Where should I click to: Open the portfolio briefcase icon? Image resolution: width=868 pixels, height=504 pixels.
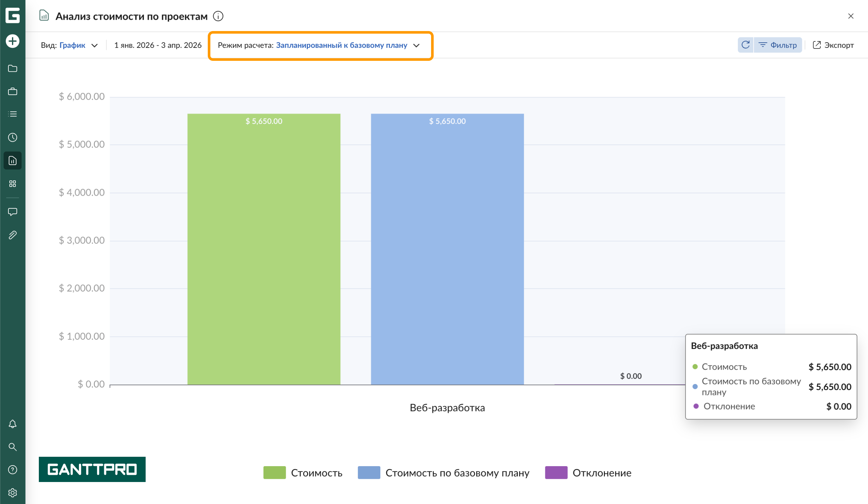[12, 92]
